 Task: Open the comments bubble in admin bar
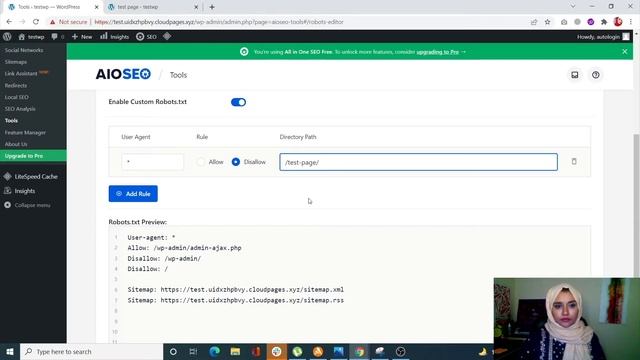pyautogui.click(x=58, y=37)
